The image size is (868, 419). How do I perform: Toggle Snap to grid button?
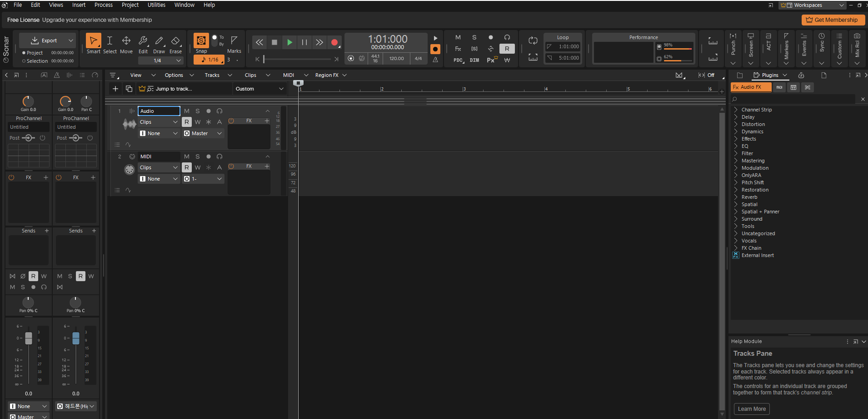[x=201, y=40]
